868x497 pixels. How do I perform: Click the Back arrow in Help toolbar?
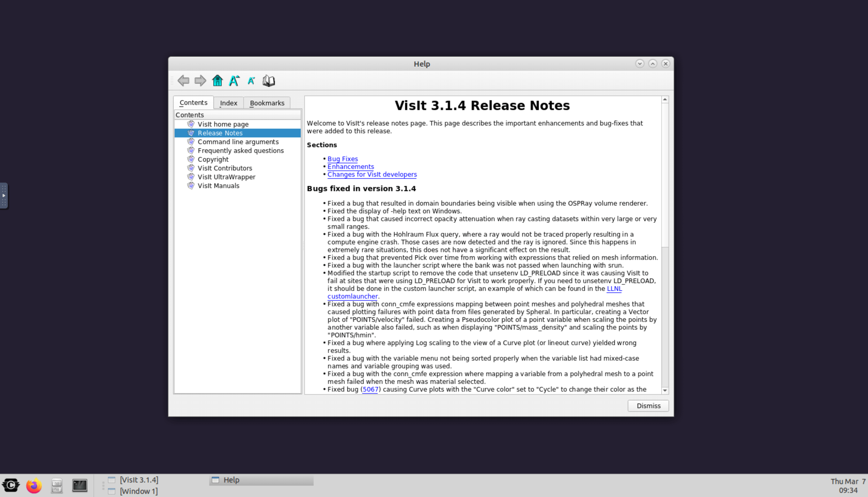click(x=183, y=81)
